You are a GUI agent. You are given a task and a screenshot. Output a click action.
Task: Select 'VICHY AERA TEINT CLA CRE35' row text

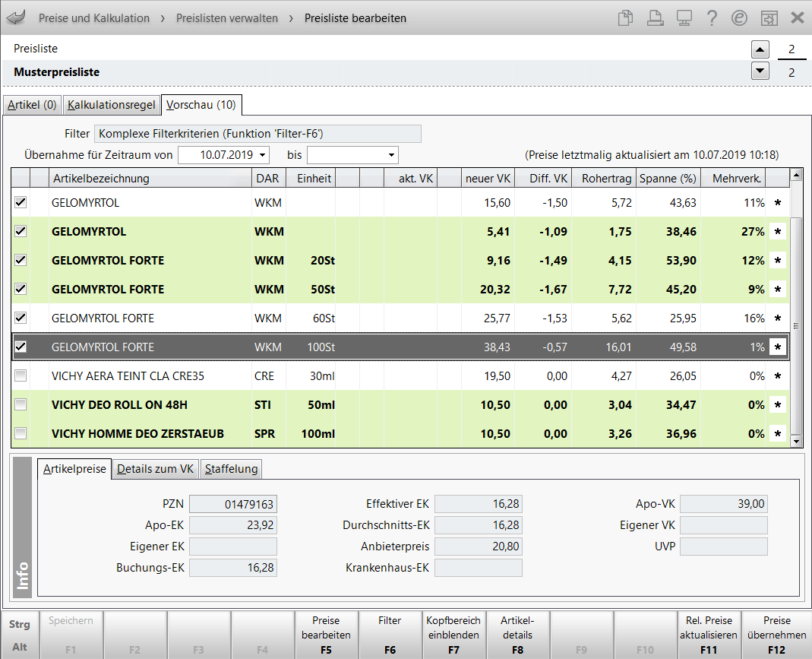[128, 376]
